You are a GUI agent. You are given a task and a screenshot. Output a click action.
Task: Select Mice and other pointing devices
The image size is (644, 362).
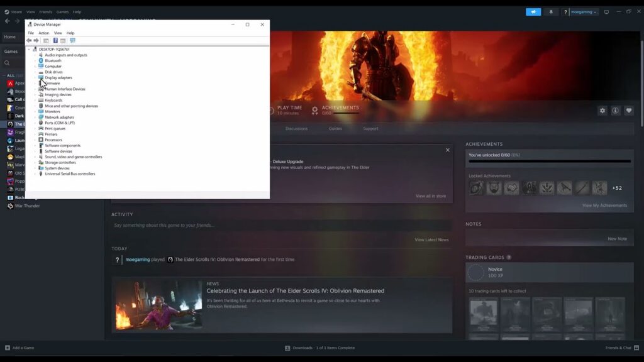71,106
